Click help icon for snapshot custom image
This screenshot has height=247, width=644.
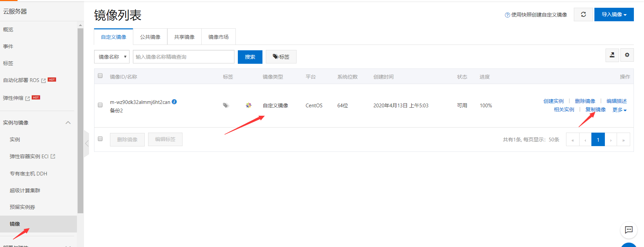tap(507, 15)
